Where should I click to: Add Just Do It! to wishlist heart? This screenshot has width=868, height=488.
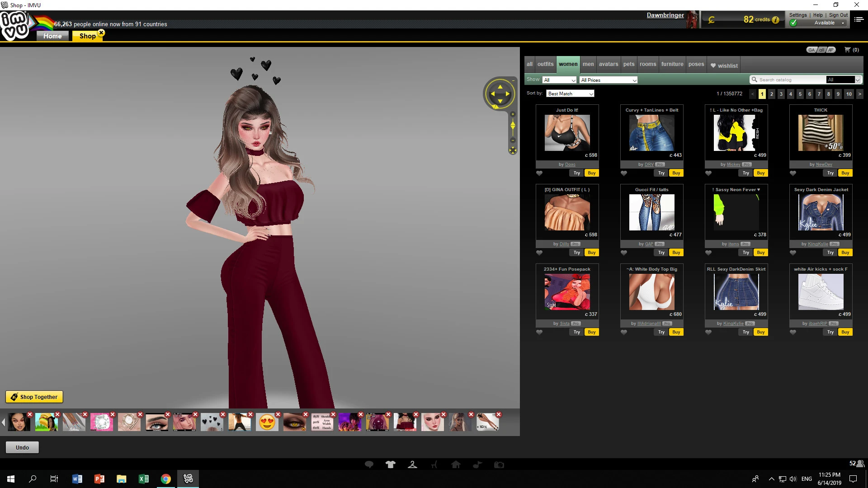coord(539,173)
